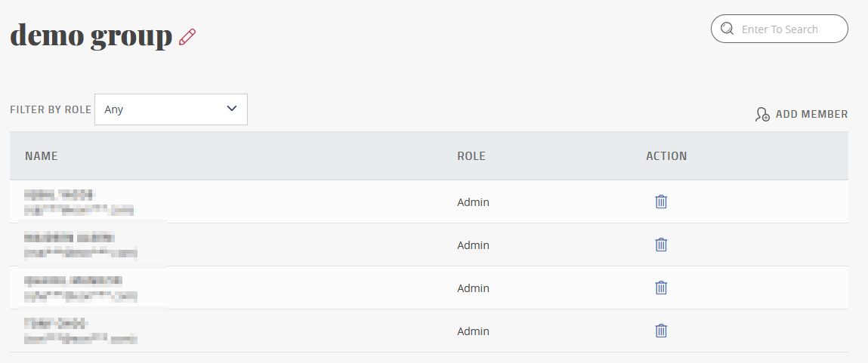This screenshot has width=868, height=363.
Task: Click the trash icon in the last member row
Action: [661, 331]
